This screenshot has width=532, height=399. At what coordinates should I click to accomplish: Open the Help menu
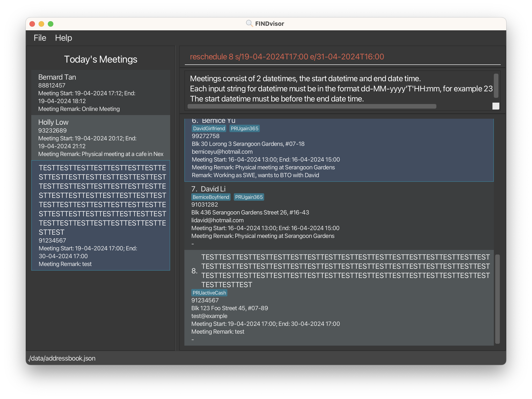pos(63,38)
